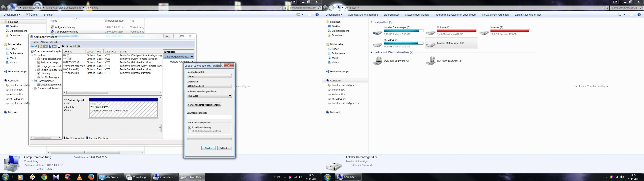This screenshot has width=644, height=181.
Task: Open the Dateisystem NTFS dropdown
Action: coord(209,86)
